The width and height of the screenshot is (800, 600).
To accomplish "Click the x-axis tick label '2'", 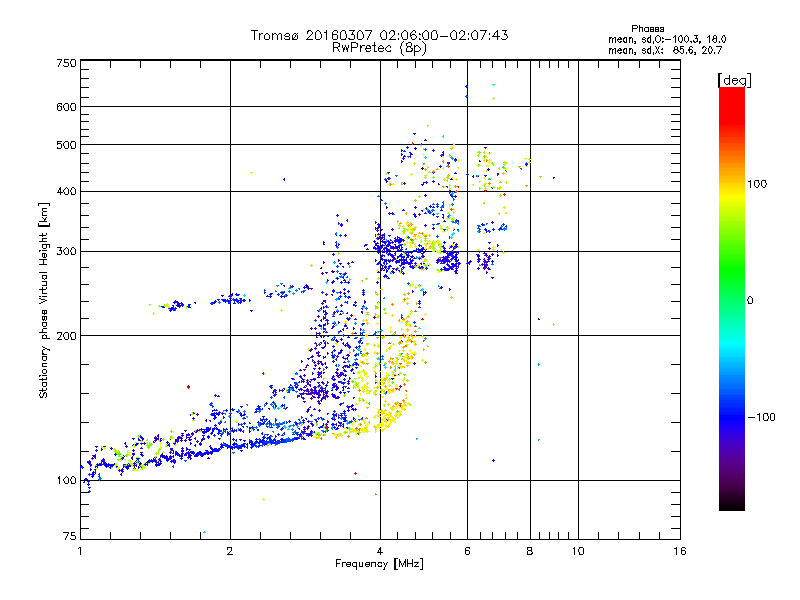I will 230,551.
